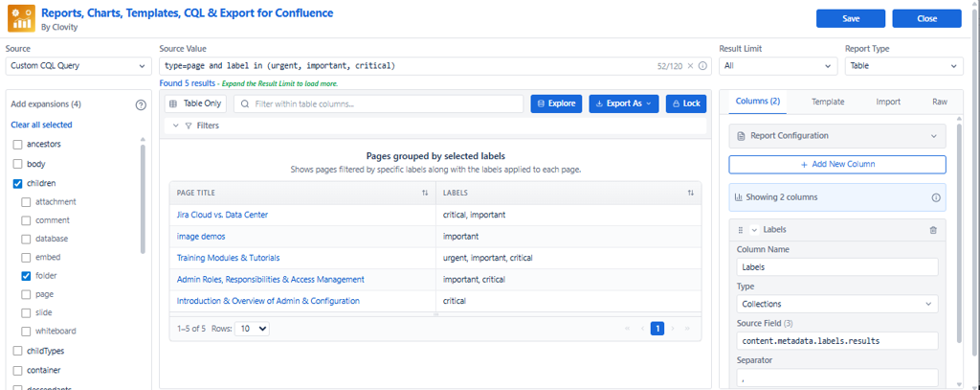
Task: Click the Filter within table columns search field
Action: pos(379,103)
